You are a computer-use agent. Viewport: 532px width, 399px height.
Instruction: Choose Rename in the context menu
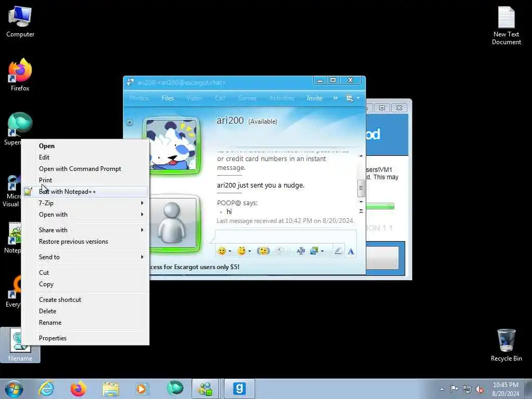click(x=85, y=323)
